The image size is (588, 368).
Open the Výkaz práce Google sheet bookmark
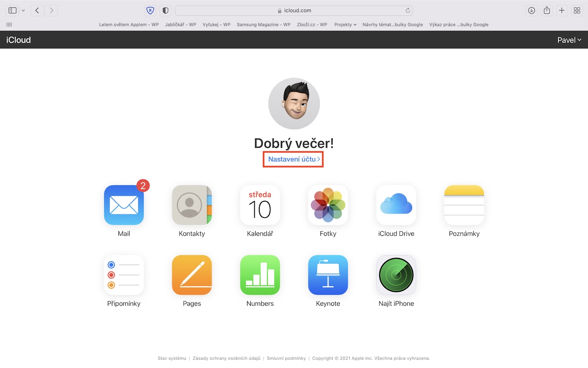(459, 25)
